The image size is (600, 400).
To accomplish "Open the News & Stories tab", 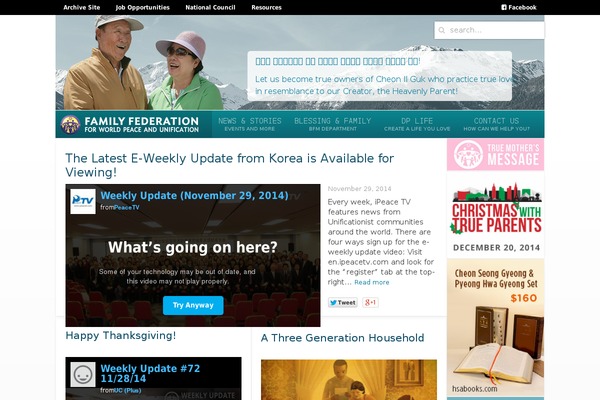I will pos(249,124).
